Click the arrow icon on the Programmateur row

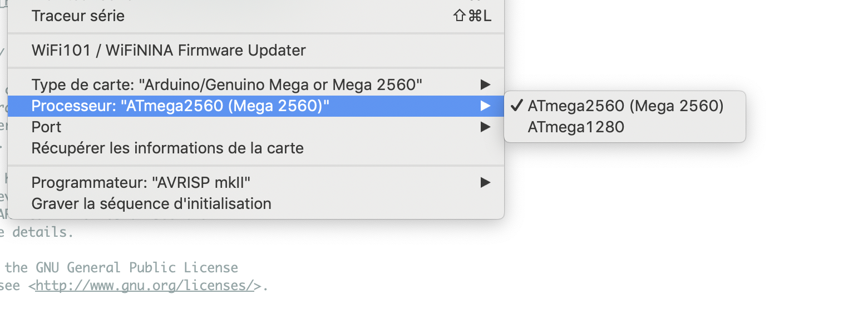coord(486,182)
